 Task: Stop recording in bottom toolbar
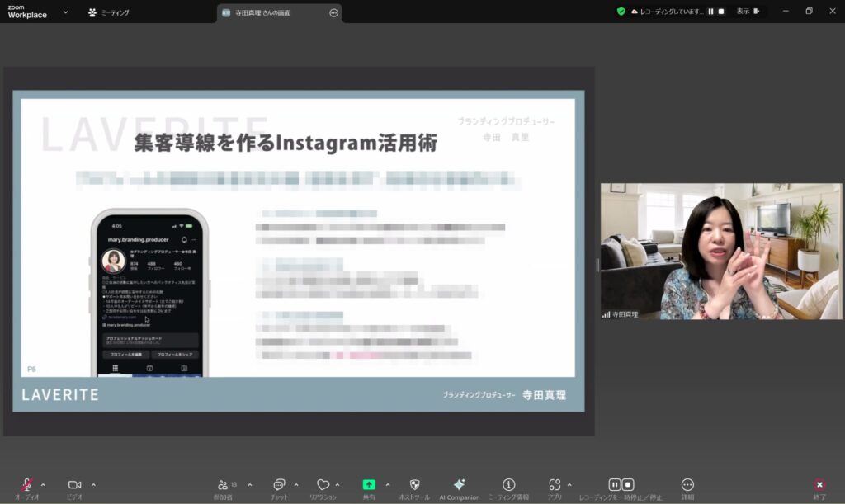(628, 484)
